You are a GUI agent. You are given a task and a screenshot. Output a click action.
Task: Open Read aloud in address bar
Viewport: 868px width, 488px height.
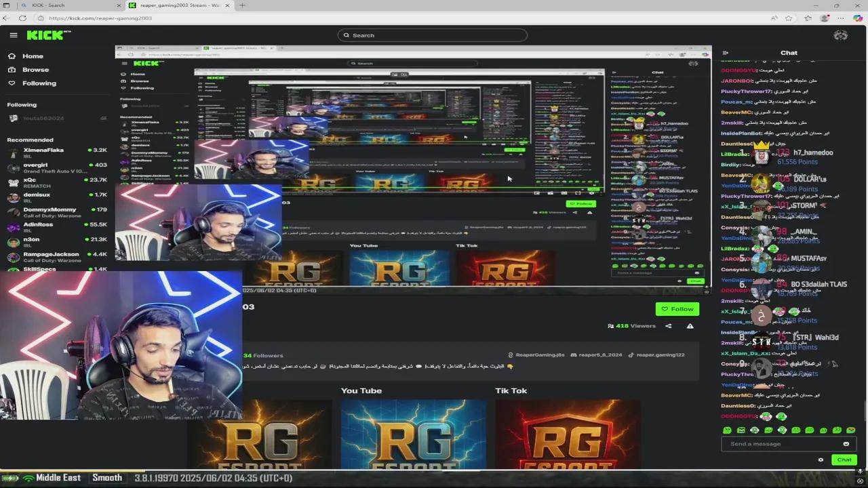[774, 18]
